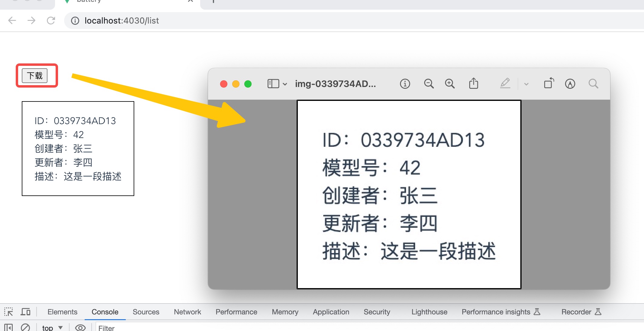Open sidebar view options chevron in Preview
644x331 pixels.
pyautogui.click(x=285, y=84)
